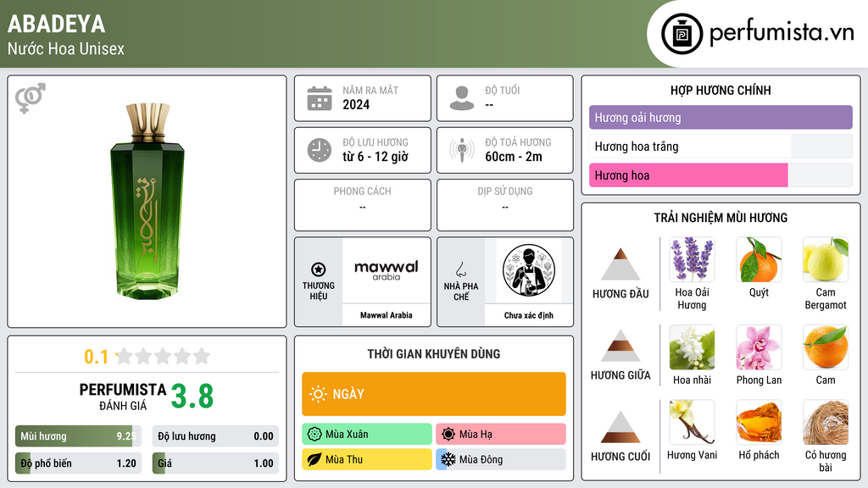The width and height of the screenshot is (868, 488).
Task: Click the Hợp hương chính heading
Action: tap(721, 90)
